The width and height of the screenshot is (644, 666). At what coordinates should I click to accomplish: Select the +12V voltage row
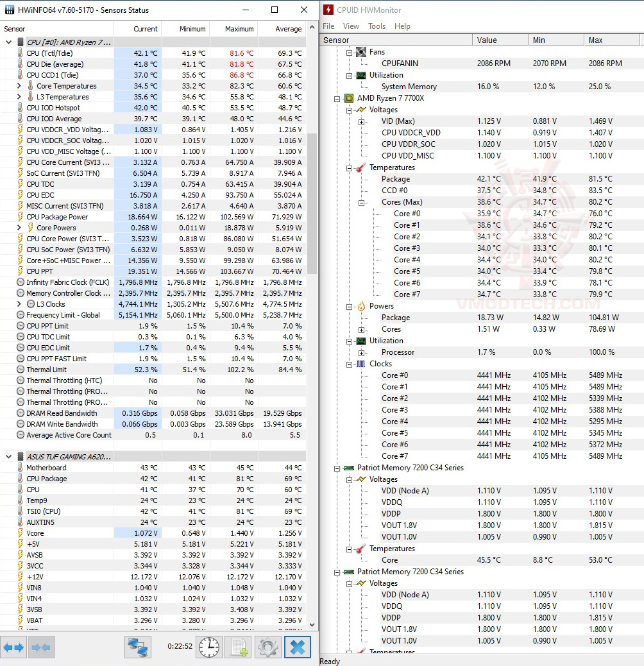click(153, 577)
